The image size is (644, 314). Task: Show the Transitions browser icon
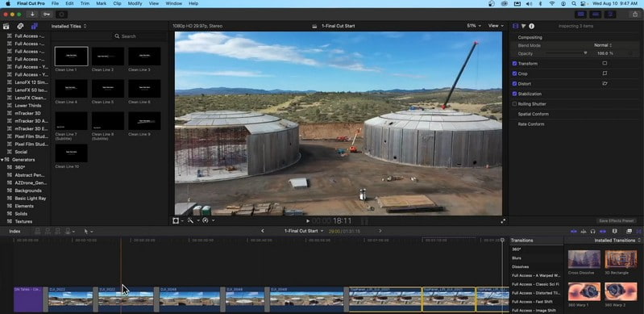tap(638, 232)
